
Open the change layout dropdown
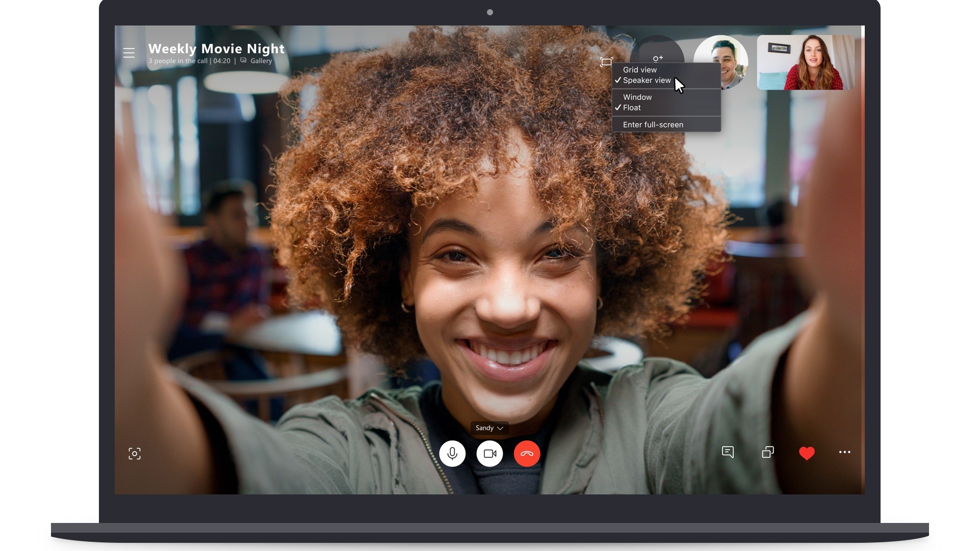(607, 62)
